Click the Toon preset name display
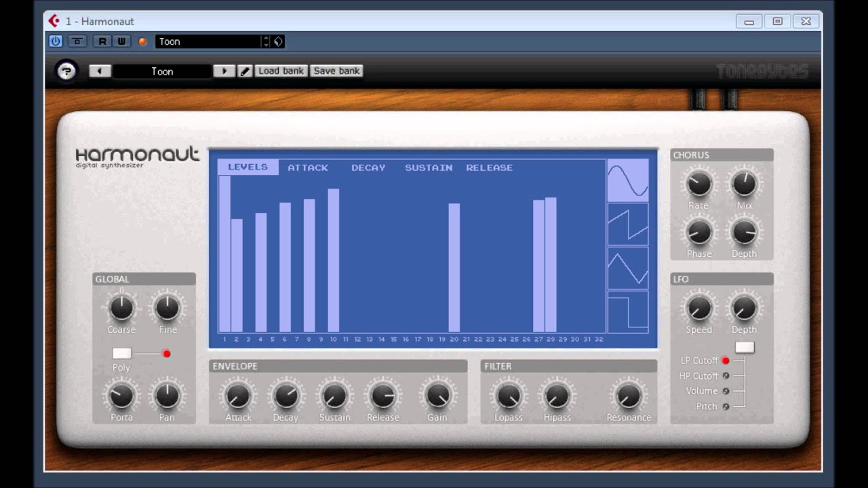Screen dimensions: 868x488 [x=163, y=71]
